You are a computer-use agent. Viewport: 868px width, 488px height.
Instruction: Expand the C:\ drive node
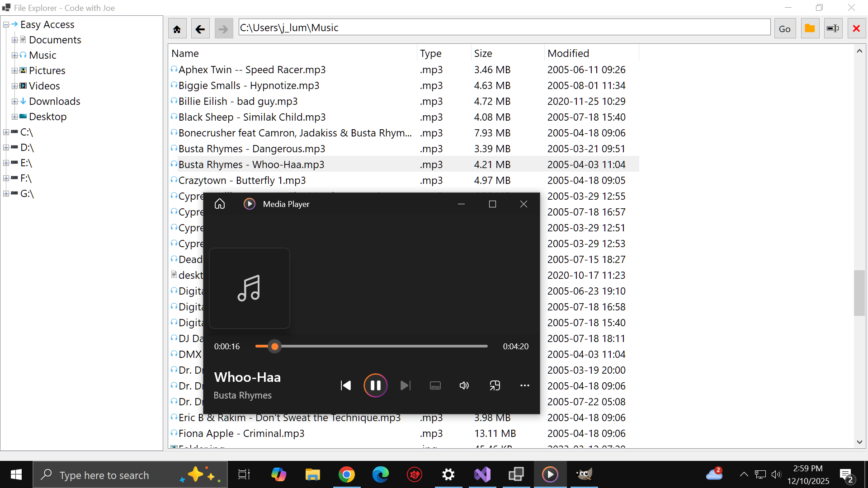6,132
